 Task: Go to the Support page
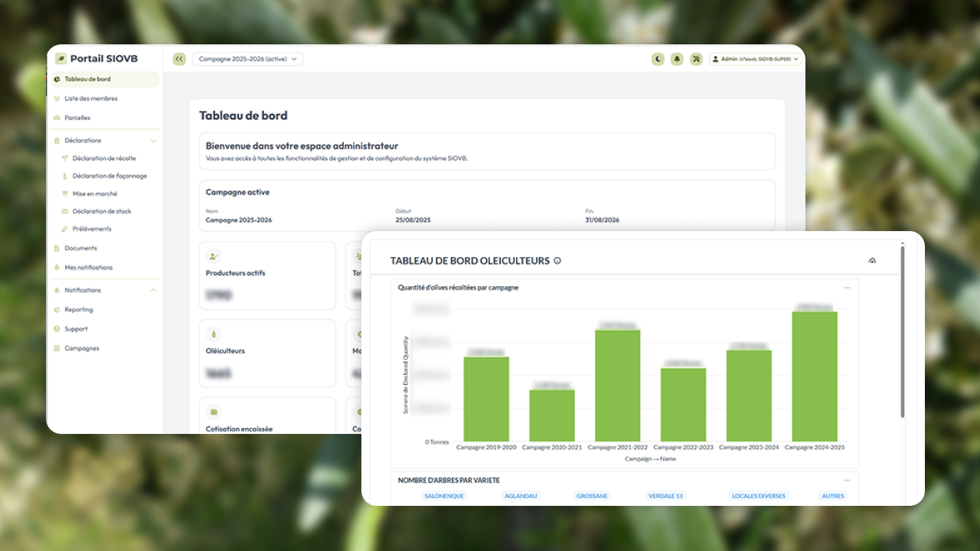(74, 328)
